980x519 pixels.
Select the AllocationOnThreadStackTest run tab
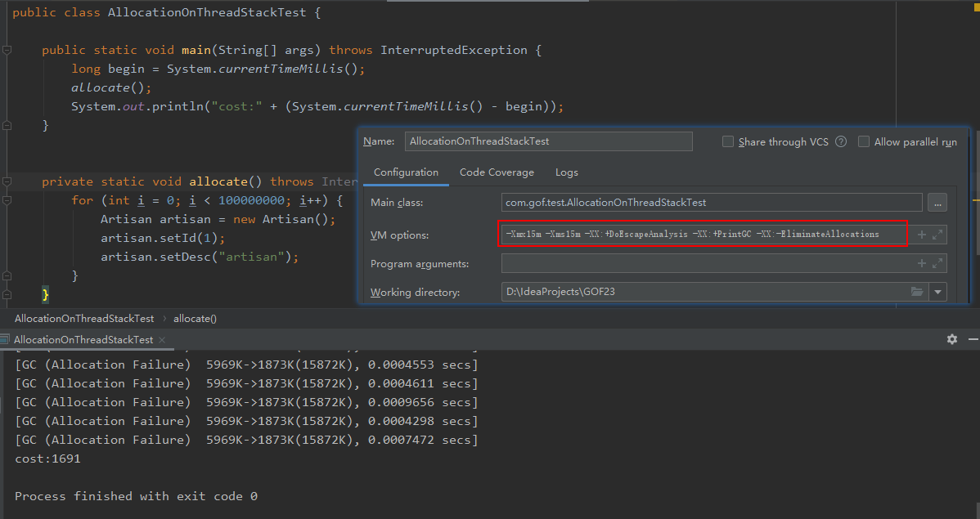coord(83,340)
